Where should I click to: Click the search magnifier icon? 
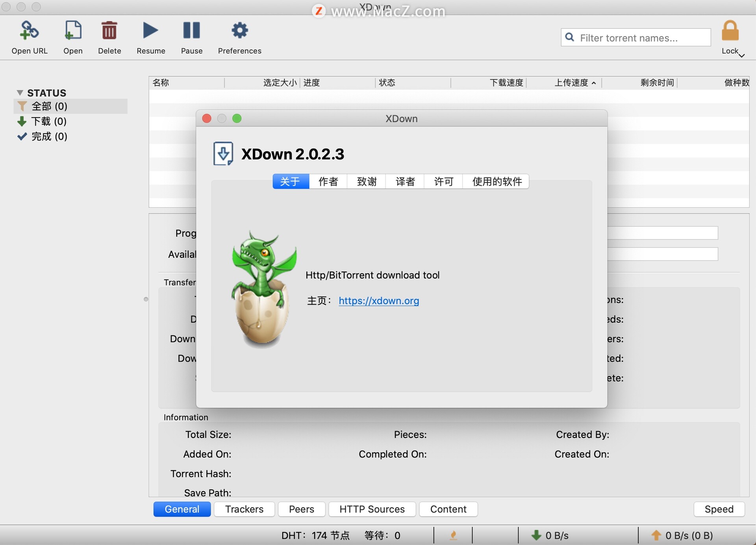tap(569, 37)
